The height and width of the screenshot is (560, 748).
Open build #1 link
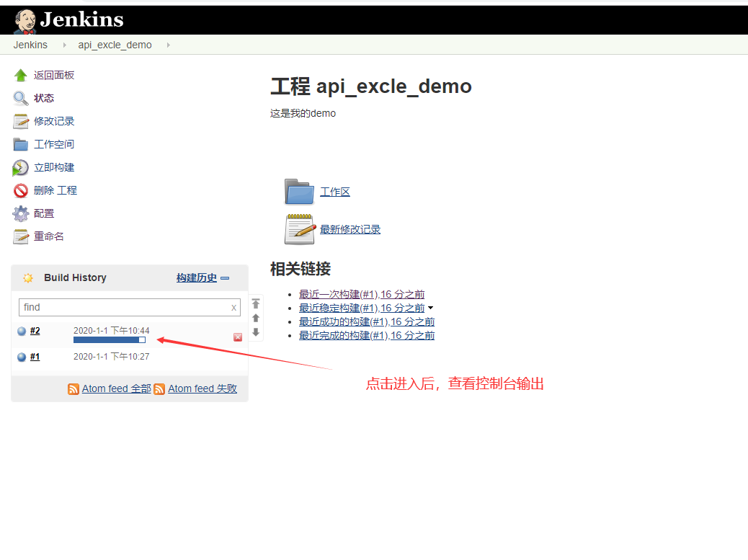pyautogui.click(x=35, y=357)
